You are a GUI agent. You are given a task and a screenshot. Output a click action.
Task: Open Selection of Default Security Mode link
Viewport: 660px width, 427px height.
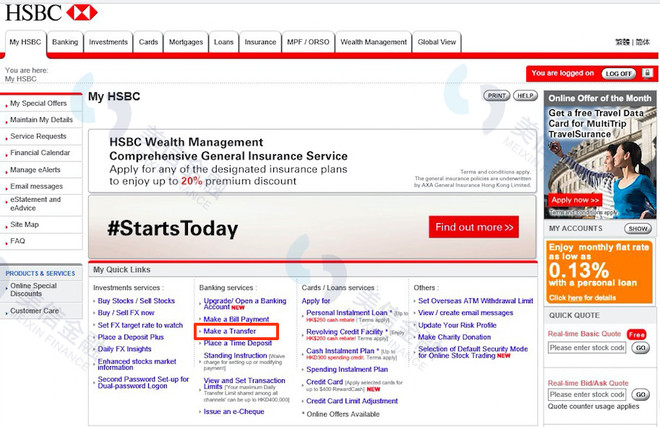[x=473, y=352]
